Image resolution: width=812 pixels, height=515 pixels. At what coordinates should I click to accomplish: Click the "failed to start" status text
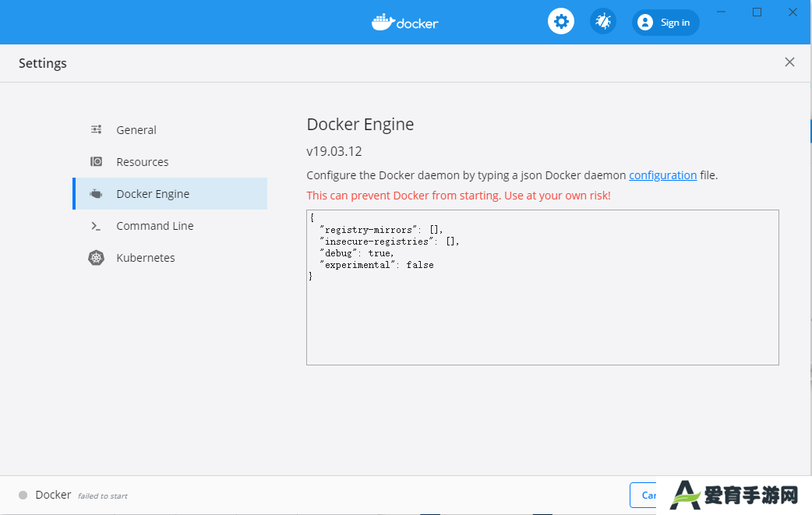103,496
